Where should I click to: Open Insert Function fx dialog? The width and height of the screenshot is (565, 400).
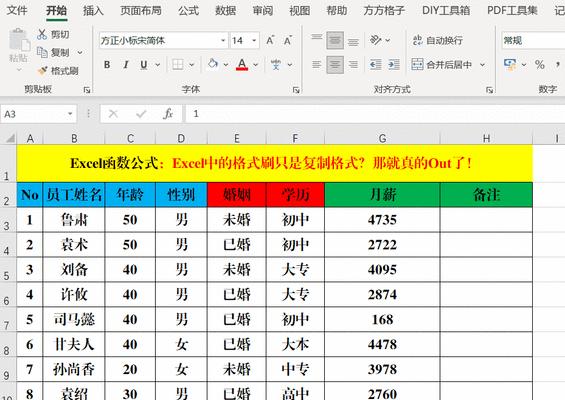tap(168, 114)
